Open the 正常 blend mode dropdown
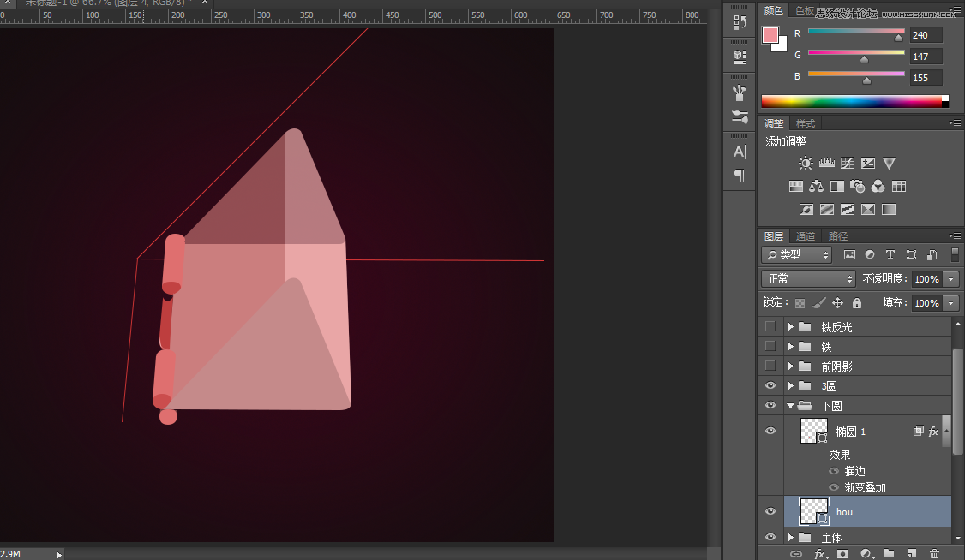This screenshot has width=965, height=560. point(809,279)
